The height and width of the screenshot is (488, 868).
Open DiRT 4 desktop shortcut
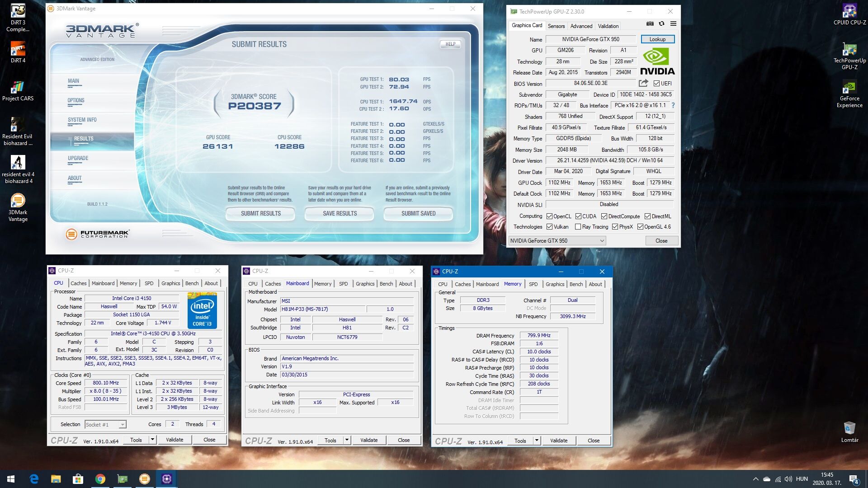(x=18, y=52)
